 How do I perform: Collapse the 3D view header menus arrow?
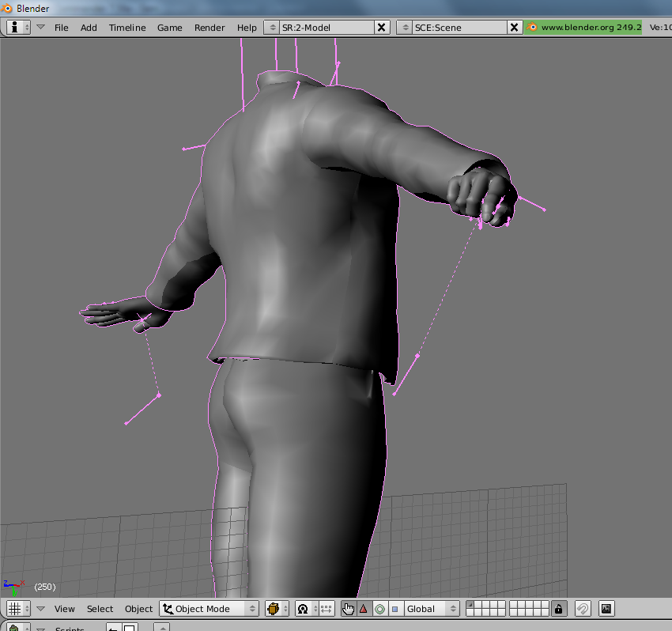tap(40, 609)
